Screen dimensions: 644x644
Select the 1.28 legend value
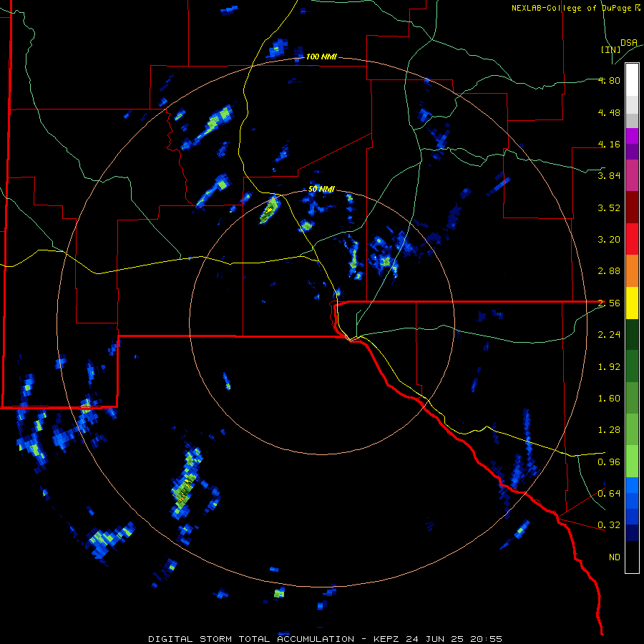pos(609,430)
